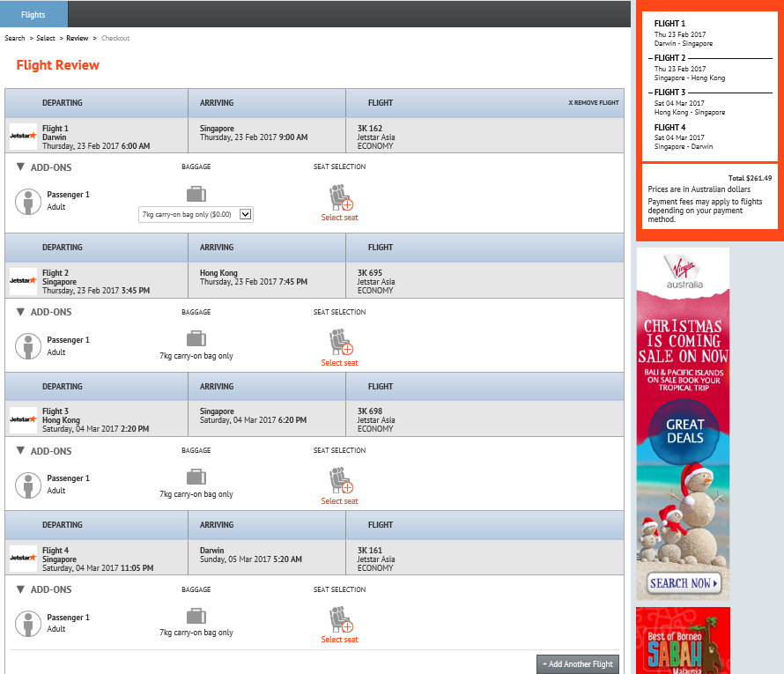Click Flight 4 Passenger 1 avatar icon
Screen dimensions: 784x674
28,624
